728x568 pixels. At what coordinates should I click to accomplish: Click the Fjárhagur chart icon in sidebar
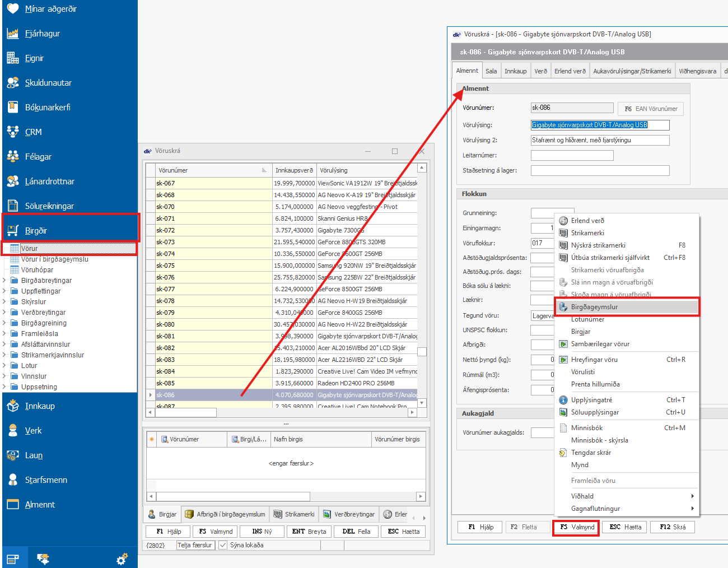(x=13, y=34)
